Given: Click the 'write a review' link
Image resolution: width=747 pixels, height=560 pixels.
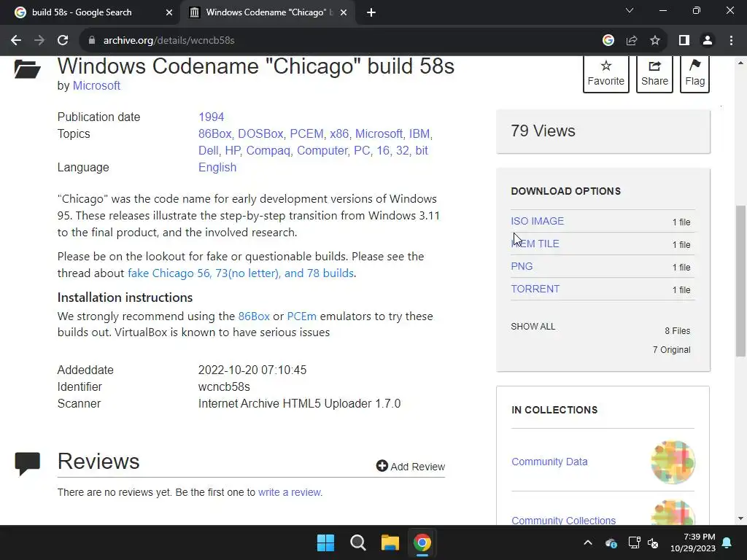Looking at the screenshot, I should (x=289, y=492).
